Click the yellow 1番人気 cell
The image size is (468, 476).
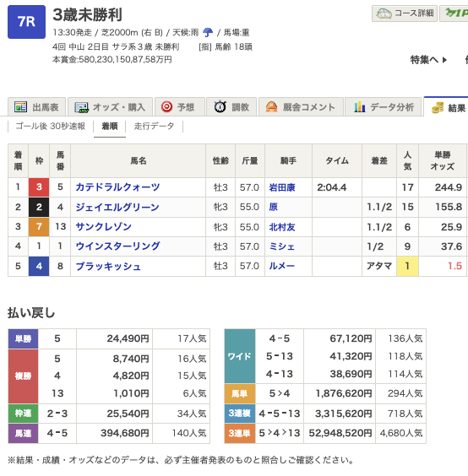point(407,266)
